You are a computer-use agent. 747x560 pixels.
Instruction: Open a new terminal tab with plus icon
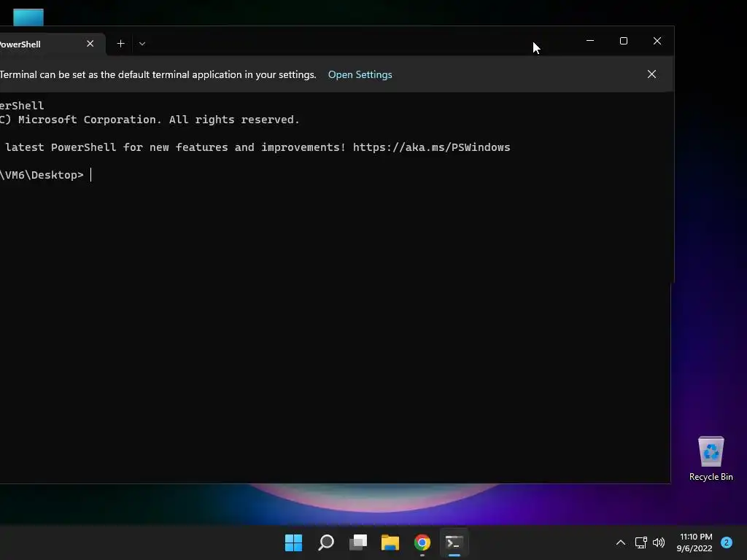pos(120,44)
